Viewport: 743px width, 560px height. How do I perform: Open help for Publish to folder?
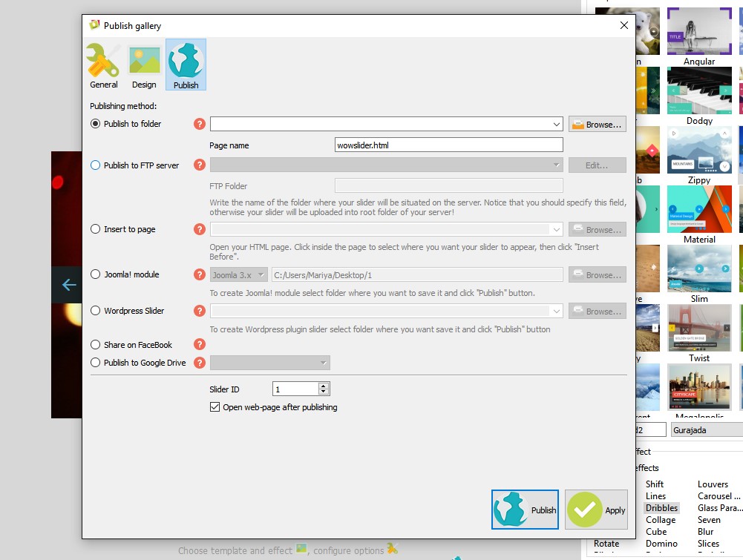coord(200,124)
